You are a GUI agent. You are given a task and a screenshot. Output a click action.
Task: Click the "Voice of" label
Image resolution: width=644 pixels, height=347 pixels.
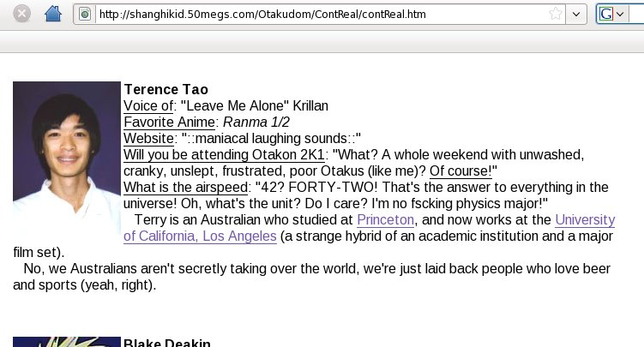tap(148, 106)
